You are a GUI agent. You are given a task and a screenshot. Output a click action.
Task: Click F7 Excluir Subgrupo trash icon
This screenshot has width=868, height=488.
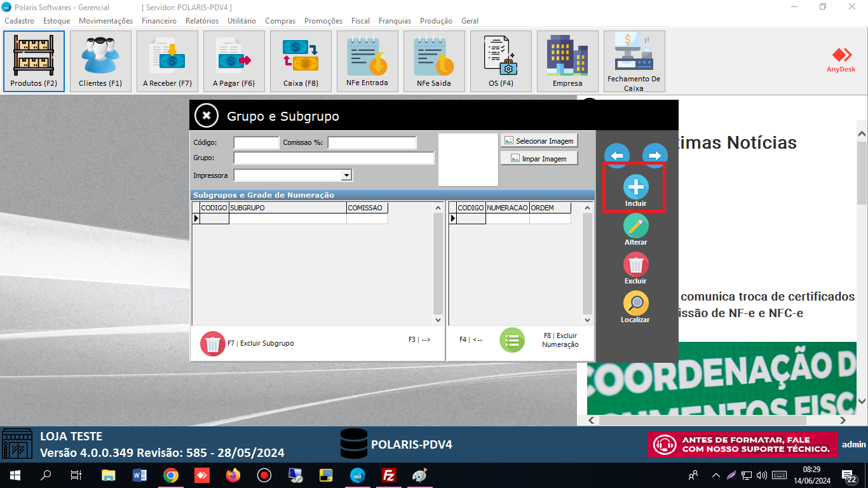213,343
